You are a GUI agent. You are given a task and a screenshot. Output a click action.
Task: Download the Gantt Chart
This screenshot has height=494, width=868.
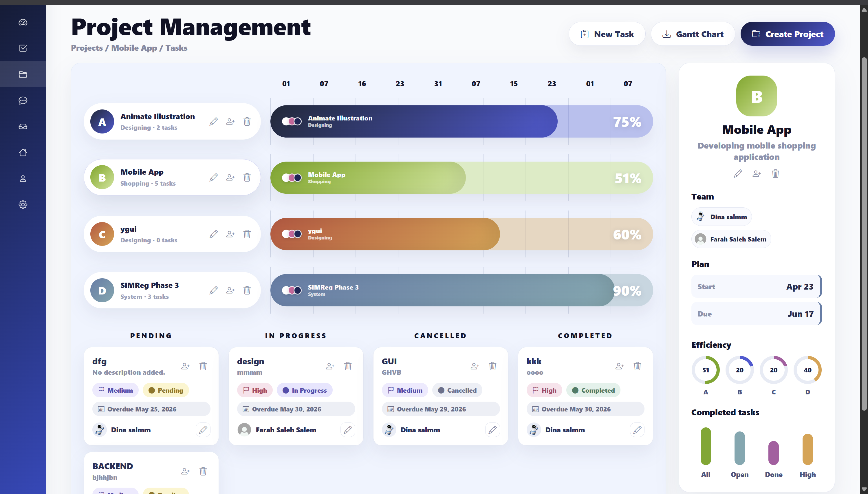coord(693,34)
